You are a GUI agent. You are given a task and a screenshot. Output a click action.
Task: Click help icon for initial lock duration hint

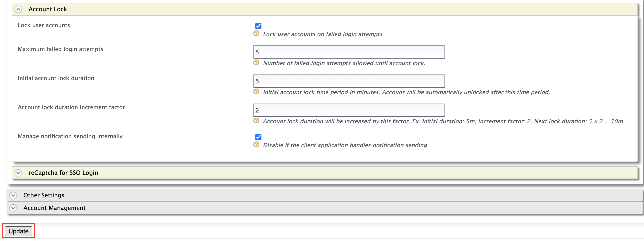[256, 92]
